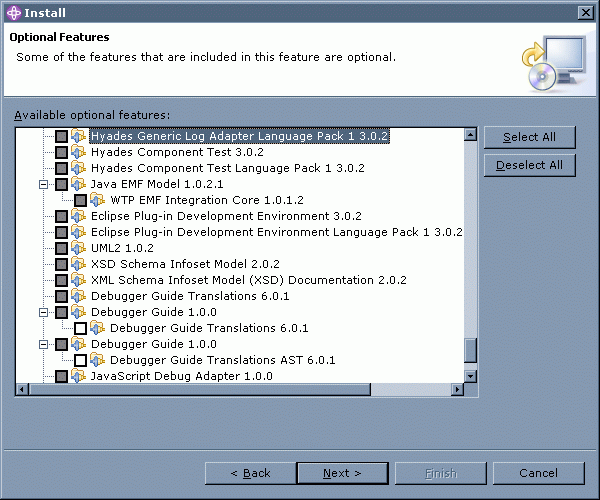The height and width of the screenshot is (500, 600).
Task: Select 'Eclipse Plug-in Development Environment Language Pack 1 3.0.2'
Action: 277,232
